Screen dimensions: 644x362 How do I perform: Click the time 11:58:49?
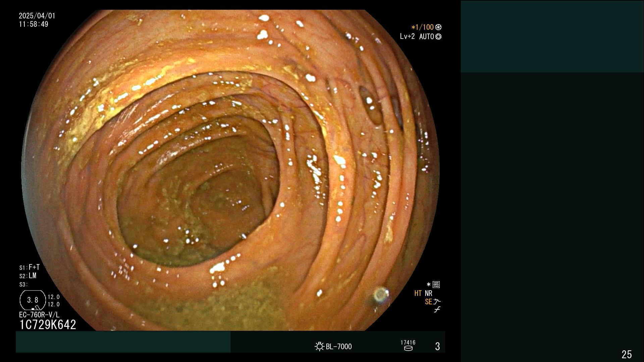34,24
